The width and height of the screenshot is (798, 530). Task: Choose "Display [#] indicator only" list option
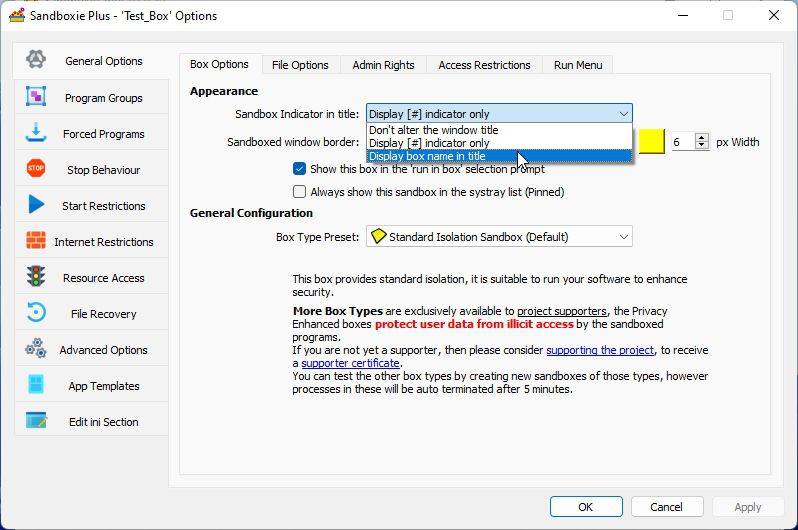499,143
